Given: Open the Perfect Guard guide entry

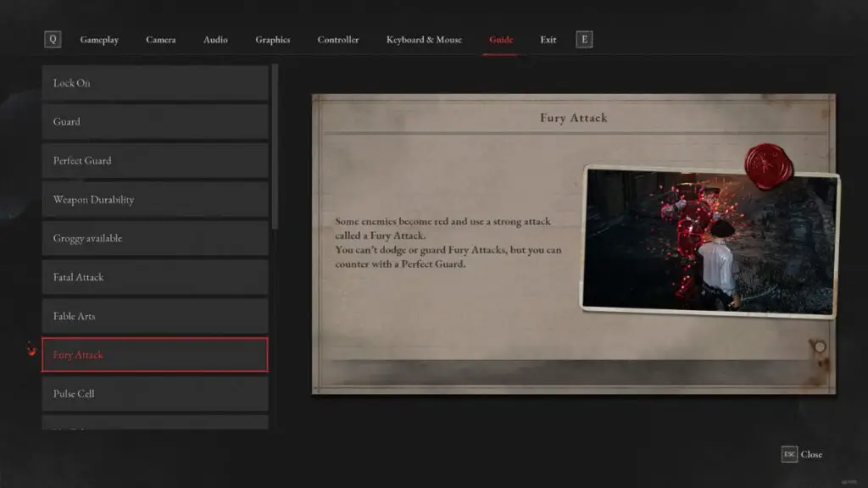Looking at the screenshot, I should [155, 160].
